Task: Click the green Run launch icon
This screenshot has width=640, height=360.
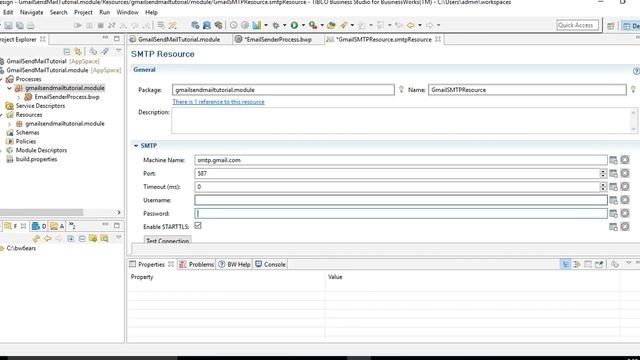Action: pyautogui.click(x=294, y=25)
